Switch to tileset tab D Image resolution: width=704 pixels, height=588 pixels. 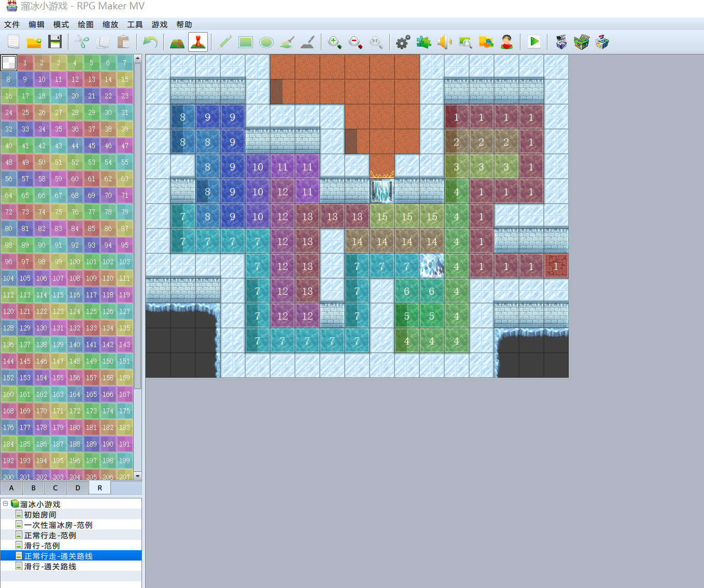click(78, 488)
